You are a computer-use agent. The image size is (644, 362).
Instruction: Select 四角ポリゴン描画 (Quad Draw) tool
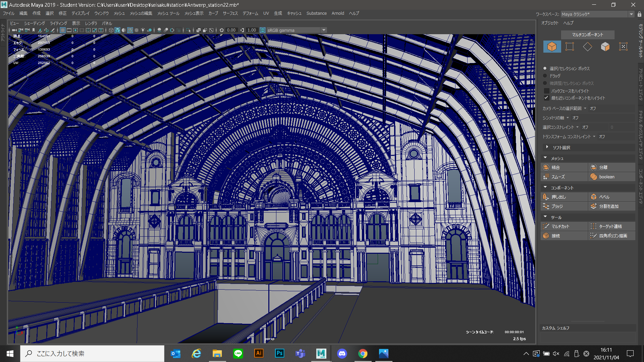[612, 236]
